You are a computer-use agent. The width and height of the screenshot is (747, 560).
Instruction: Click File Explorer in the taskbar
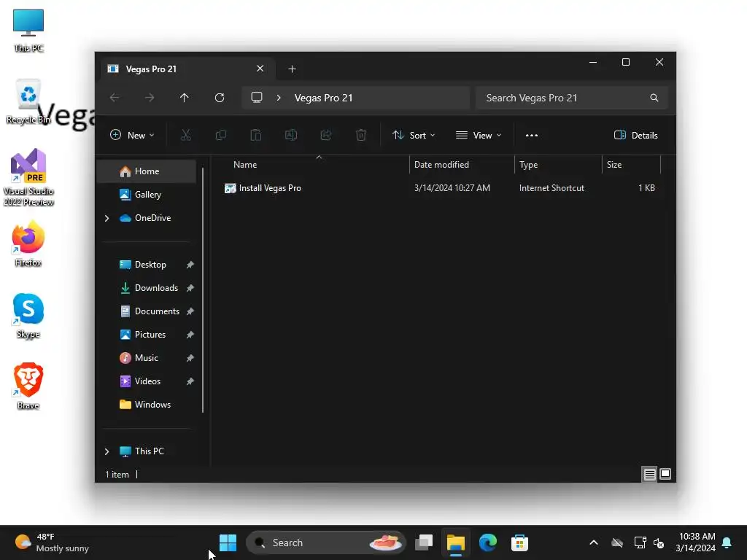click(456, 542)
